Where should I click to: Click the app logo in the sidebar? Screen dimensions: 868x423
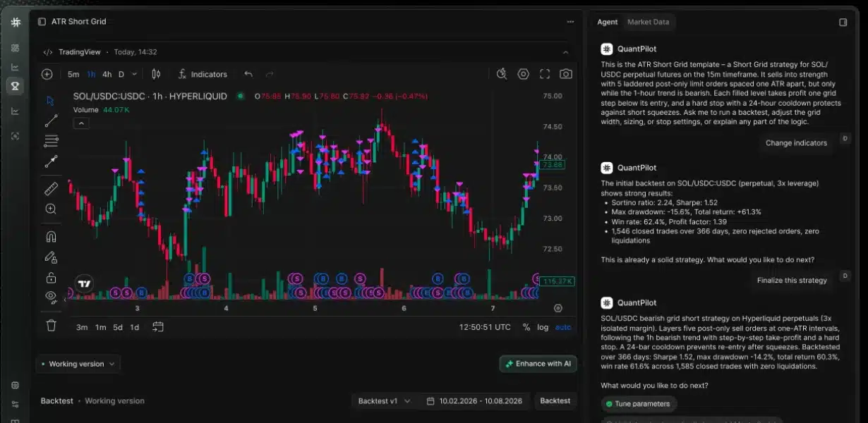(16, 22)
